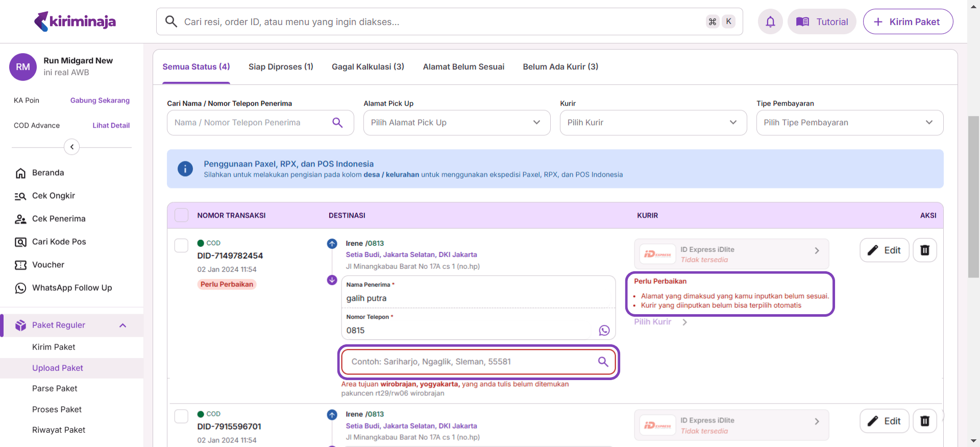Click the notification bell icon
The image size is (980, 447).
(x=770, y=22)
